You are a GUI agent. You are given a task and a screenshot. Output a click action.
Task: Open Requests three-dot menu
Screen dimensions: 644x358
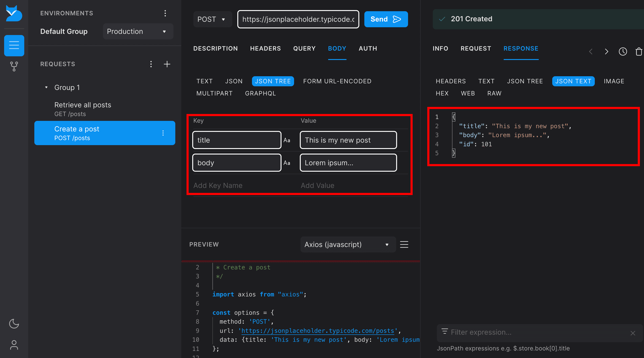tap(151, 64)
